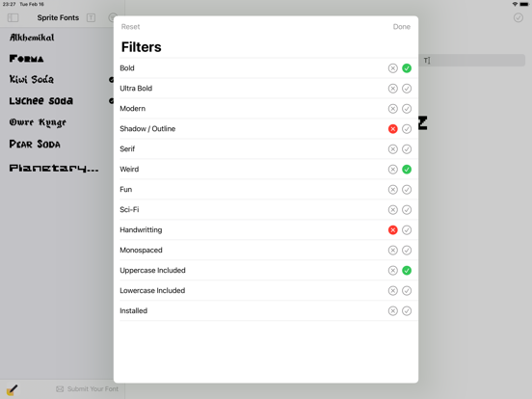Exclude Ultra Bold fonts via the X
This screenshot has height=399, width=532.
[x=392, y=89]
